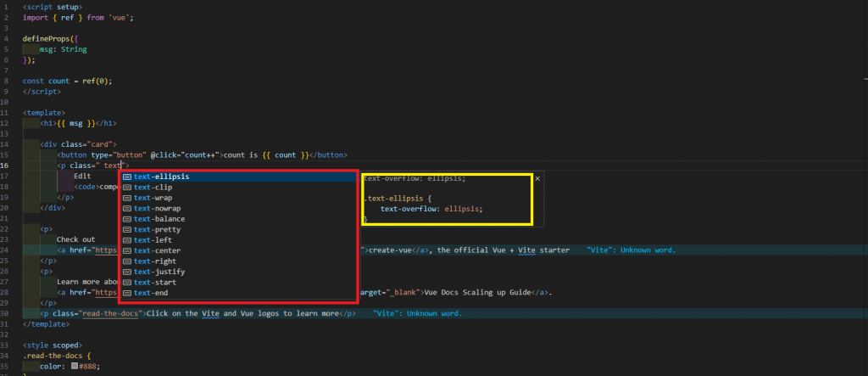Choose text-nowrap from autocomplete list

238,209
